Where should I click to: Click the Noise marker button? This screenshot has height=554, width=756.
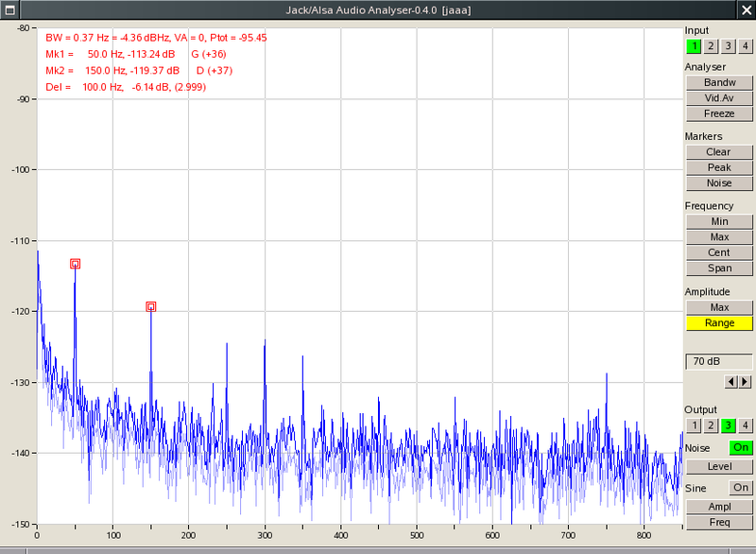pos(719,182)
